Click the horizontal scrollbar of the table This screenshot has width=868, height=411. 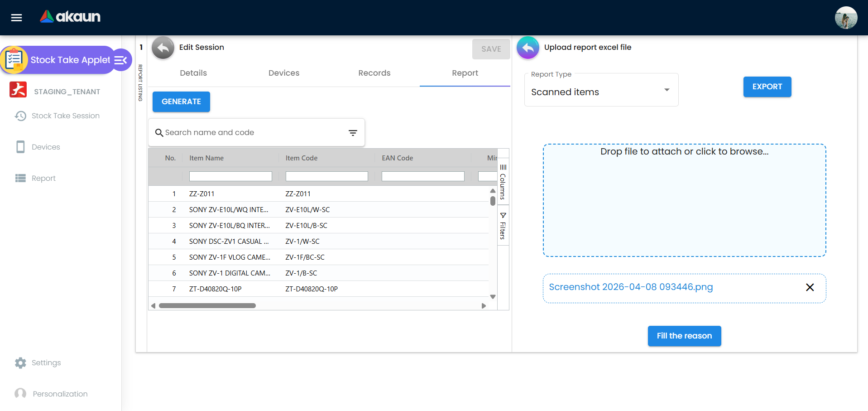coord(207,306)
